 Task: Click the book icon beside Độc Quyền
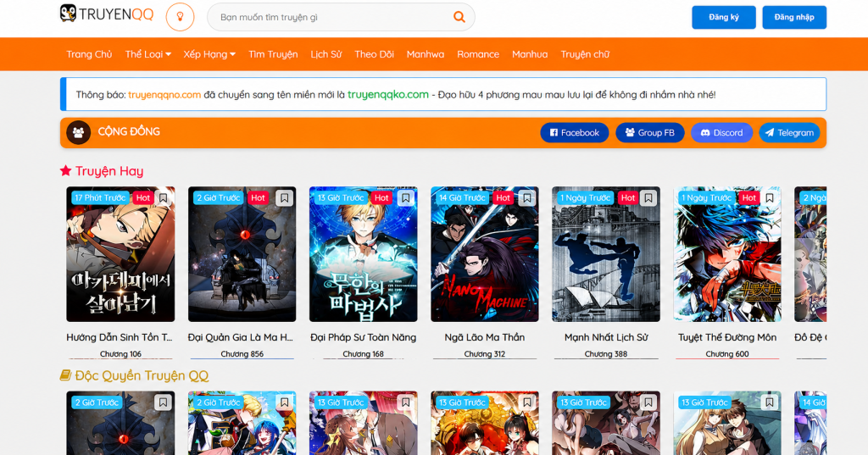coord(65,375)
